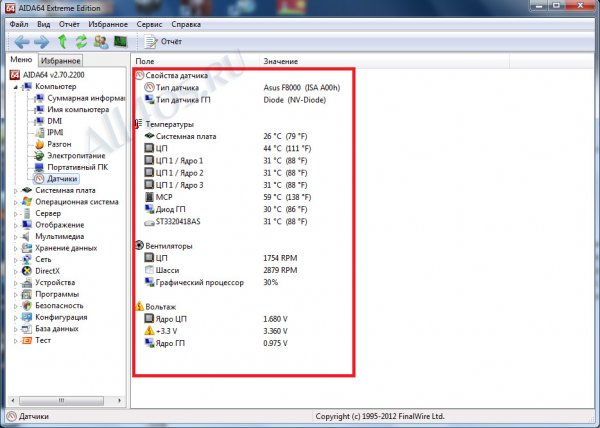The height and width of the screenshot is (428, 600).
Task: Expand the Системная плата tree node
Action: point(16,190)
